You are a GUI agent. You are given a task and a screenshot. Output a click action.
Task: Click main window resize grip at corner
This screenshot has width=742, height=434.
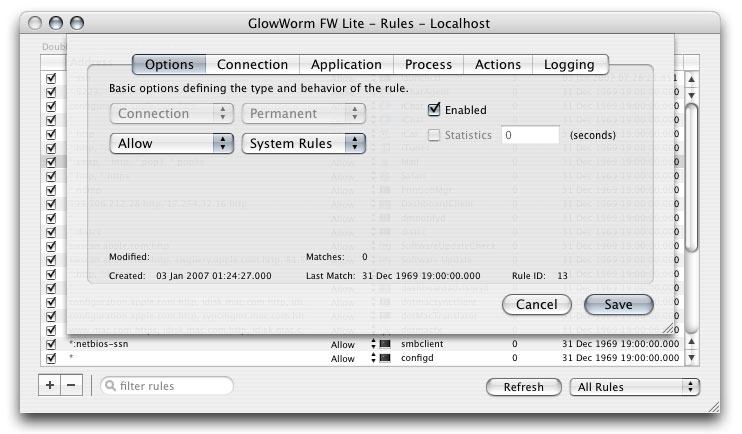pyautogui.click(x=714, y=407)
